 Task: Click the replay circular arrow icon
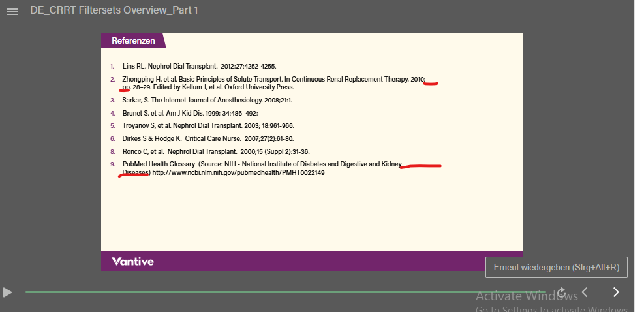561,292
